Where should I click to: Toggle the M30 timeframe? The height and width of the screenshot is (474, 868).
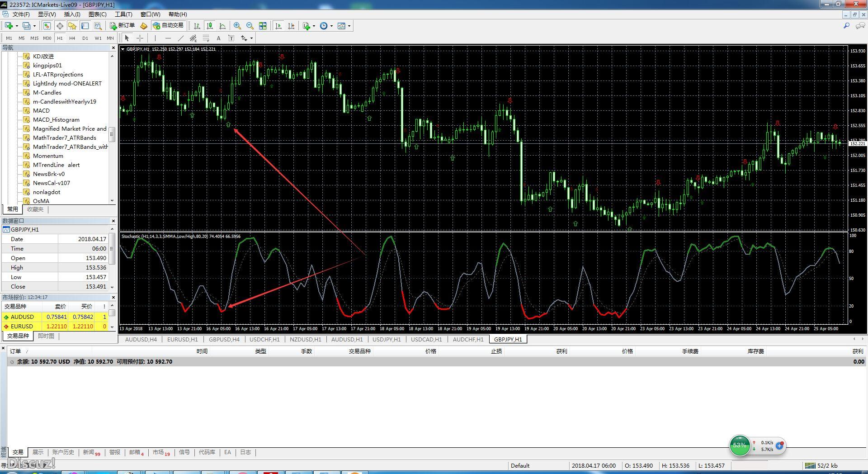47,38
